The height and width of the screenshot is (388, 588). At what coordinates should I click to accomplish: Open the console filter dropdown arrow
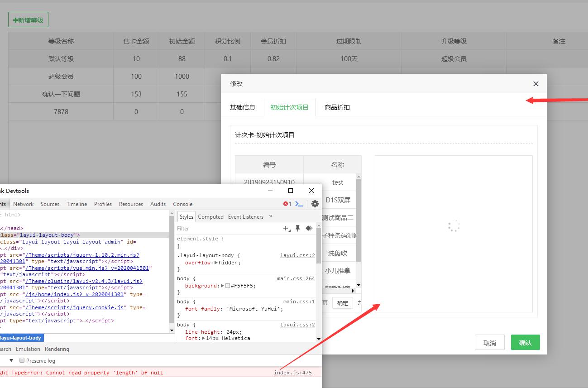[11, 361]
